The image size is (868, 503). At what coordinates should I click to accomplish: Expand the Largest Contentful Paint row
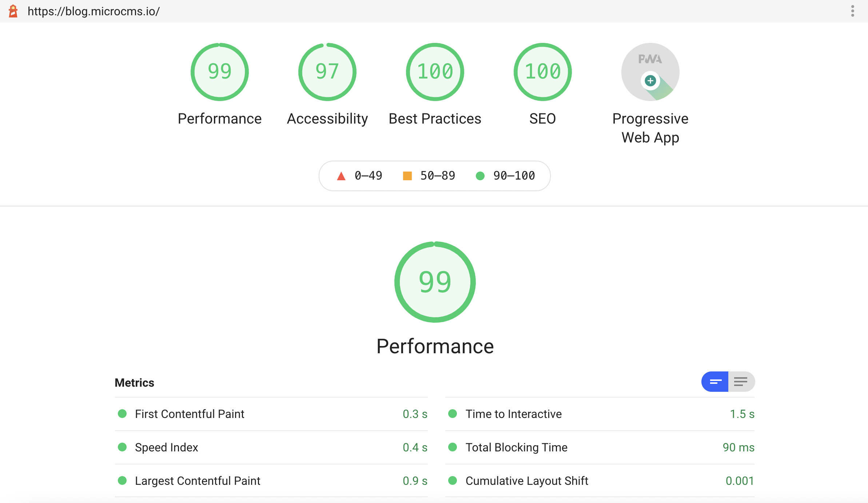(198, 481)
